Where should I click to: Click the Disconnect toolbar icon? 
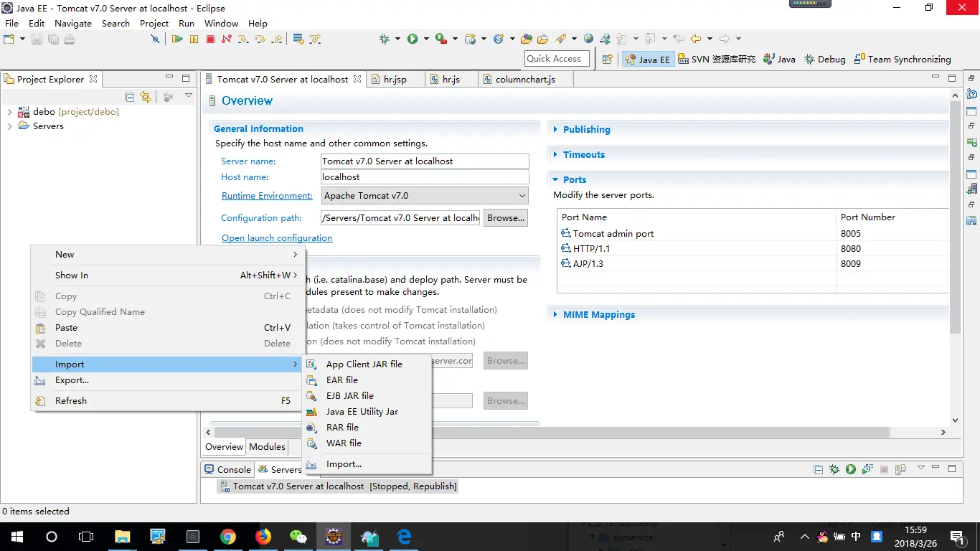click(x=227, y=39)
